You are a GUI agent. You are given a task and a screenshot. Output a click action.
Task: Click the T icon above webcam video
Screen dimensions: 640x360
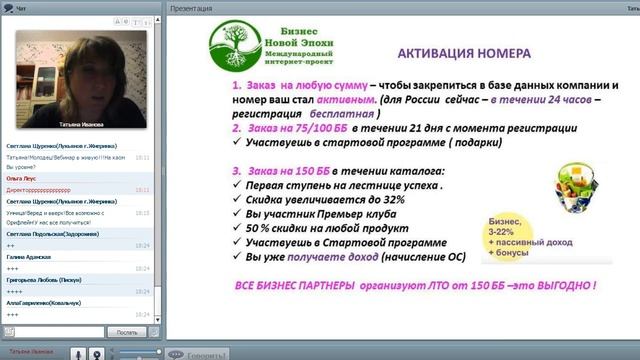click(136, 22)
